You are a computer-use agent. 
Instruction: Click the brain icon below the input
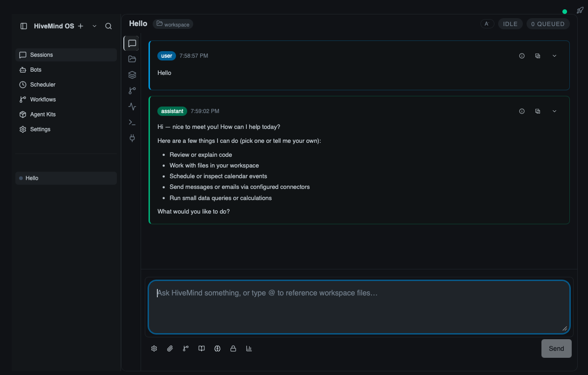(217, 348)
